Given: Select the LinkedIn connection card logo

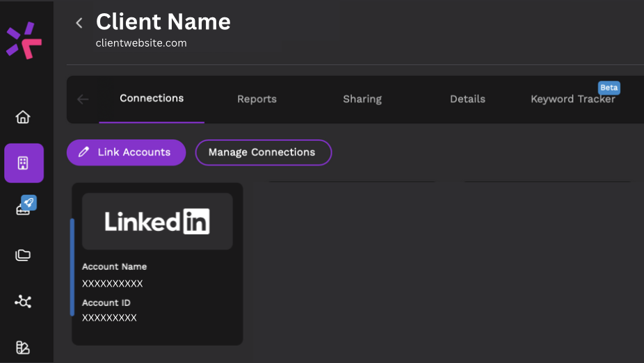Looking at the screenshot, I should tap(157, 221).
